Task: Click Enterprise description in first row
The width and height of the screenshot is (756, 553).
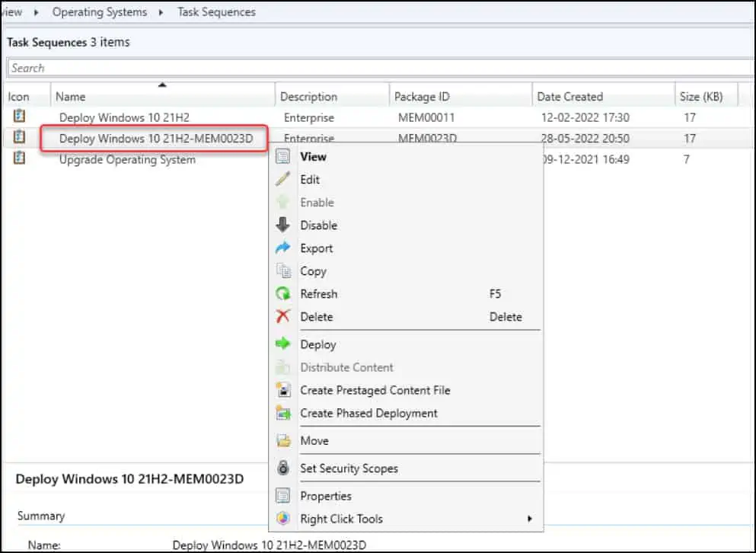Action: tap(309, 117)
